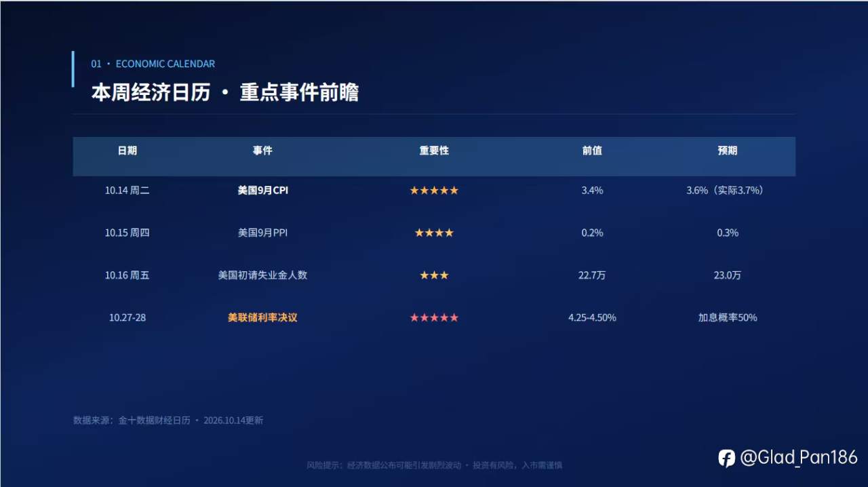Click the previous rate 4.25-4.50%
This screenshot has height=487, width=868.
point(592,317)
